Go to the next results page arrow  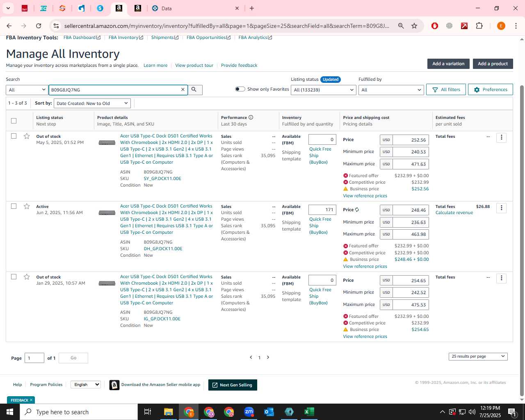click(268, 357)
